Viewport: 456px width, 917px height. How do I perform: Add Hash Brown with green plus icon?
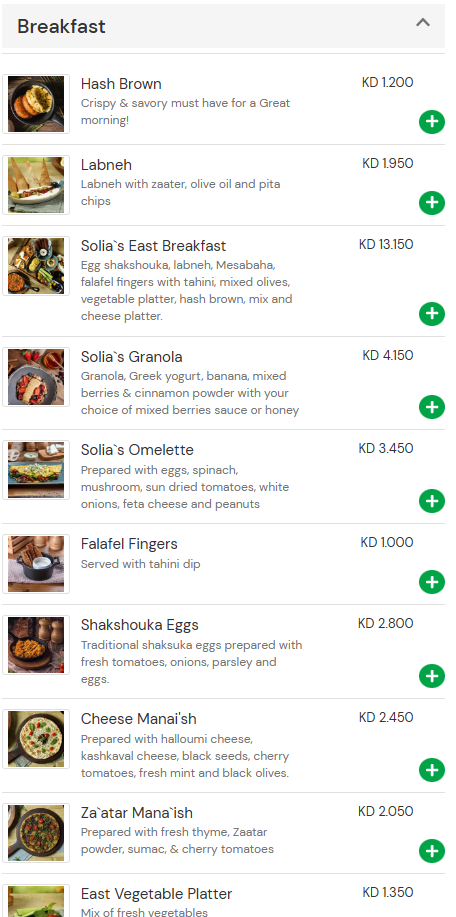coord(431,122)
